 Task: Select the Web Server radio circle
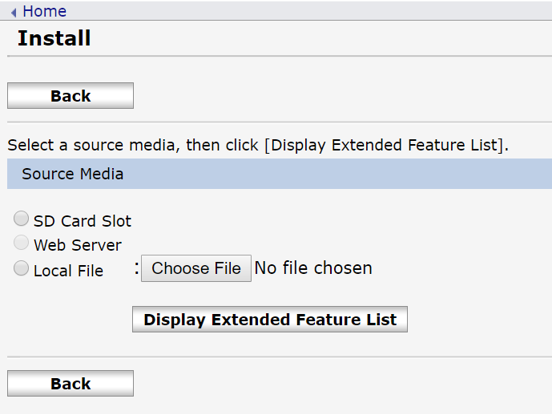(21, 243)
